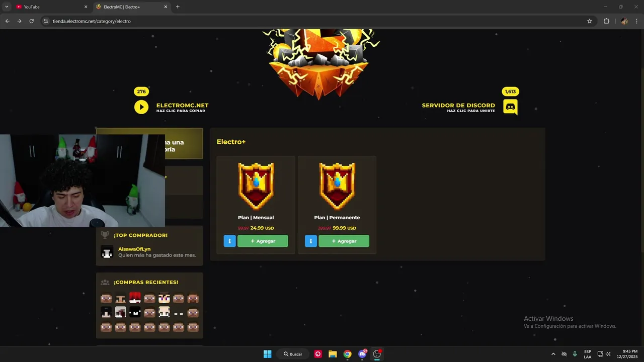This screenshot has width=644, height=362.
Task: Click the Plan | Permanente title
Action: [x=337, y=218]
